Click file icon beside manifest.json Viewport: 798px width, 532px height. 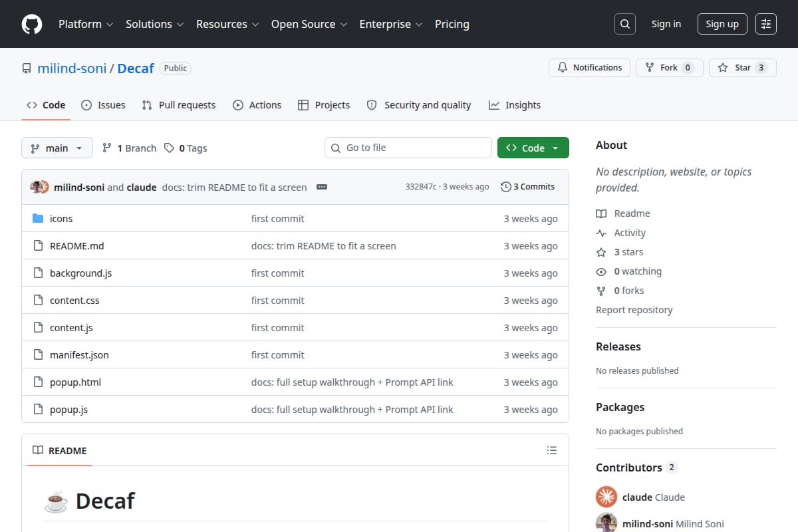[38, 355]
